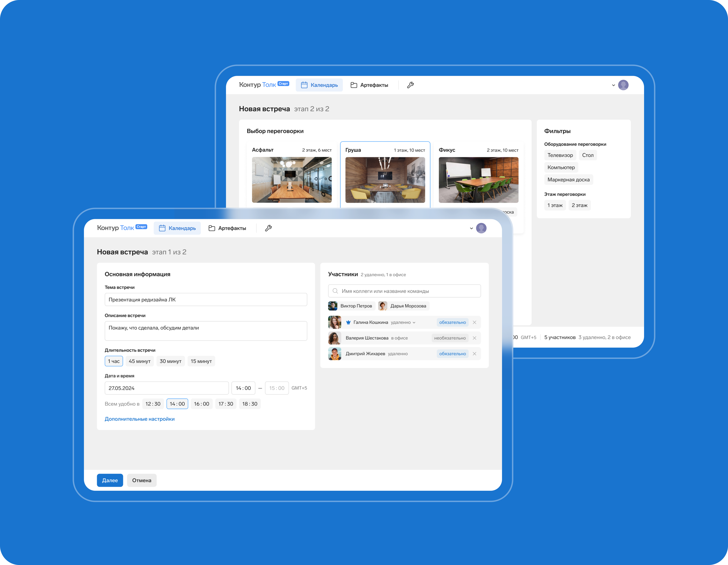This screenshot has height=565, width=728.
Task: Select the 45 минут duration option
Action: [x=140, y=361]
